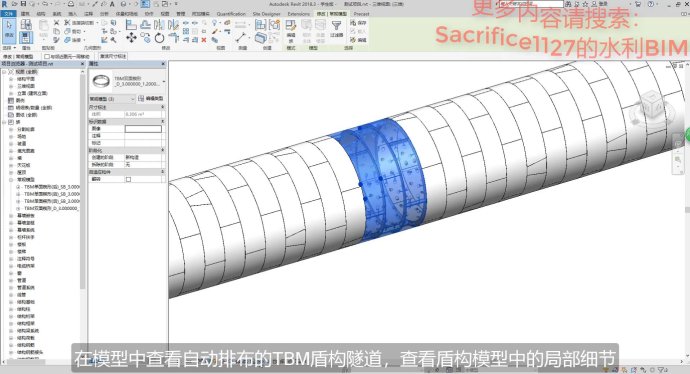Save the project using the floppy disk icon
This screenshot has height=374, width=690.
pyautogui.click(x=23, y=4)
